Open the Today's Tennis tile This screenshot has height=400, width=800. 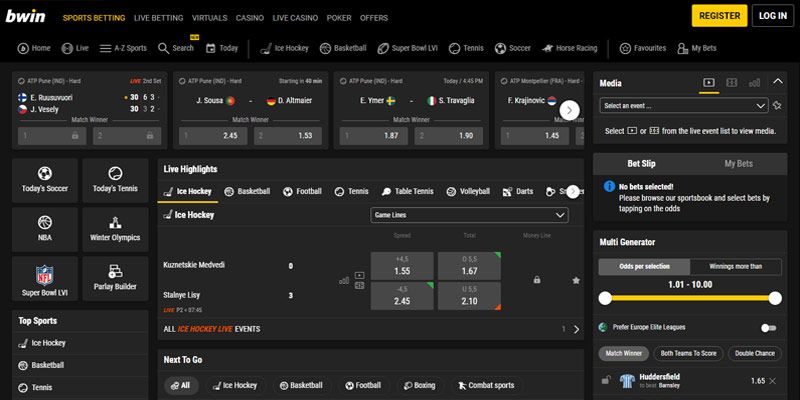coord(115,180)
